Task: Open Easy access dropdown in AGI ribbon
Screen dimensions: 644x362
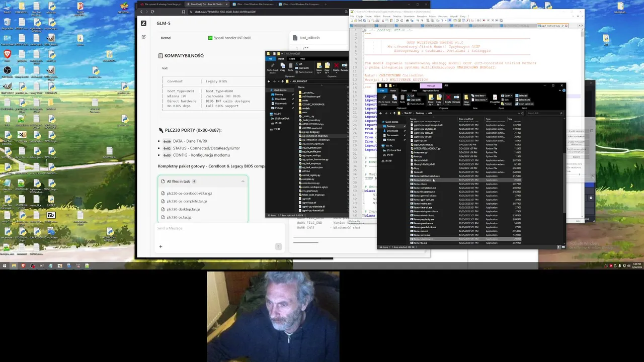Action: (x=479, y=100)
